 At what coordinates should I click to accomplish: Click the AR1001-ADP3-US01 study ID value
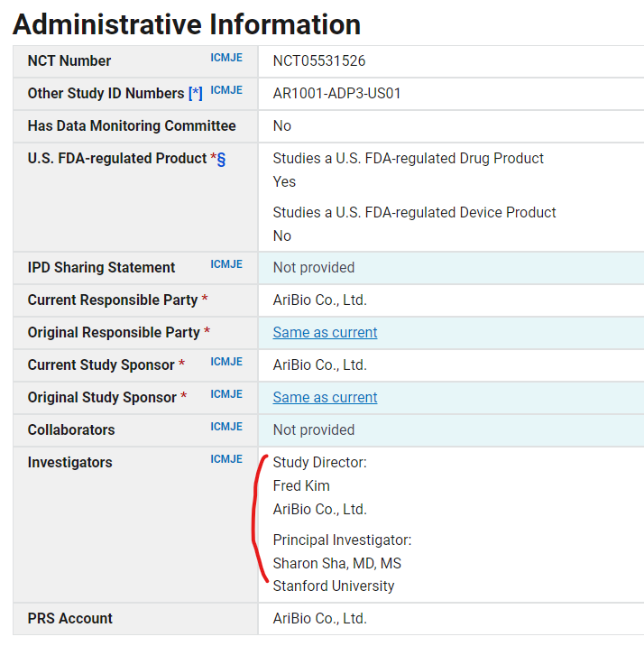click(336, 94)
